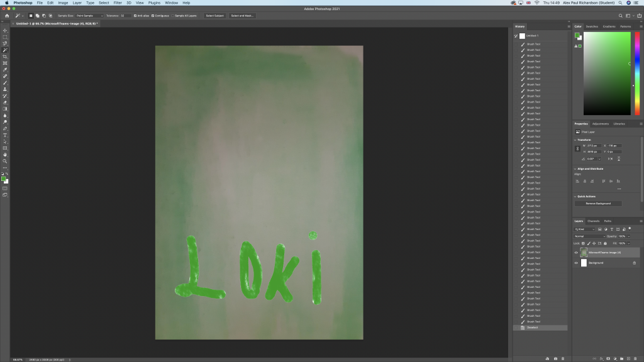Click the foreground color swatch in toolbar
Viewport: 644px width, 362px height.
click(4, 179)
